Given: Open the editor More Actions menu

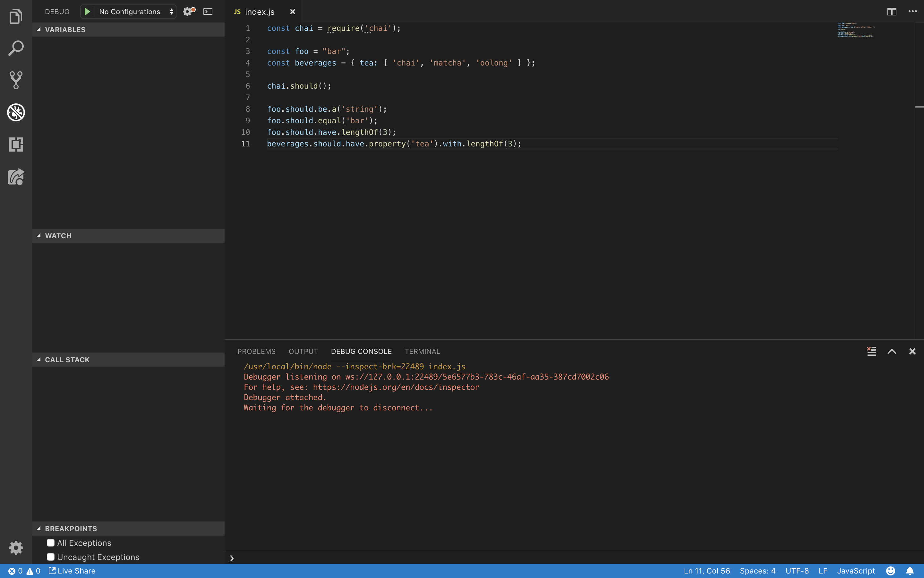Looking at the screenshot, I should tap(912, 12).
